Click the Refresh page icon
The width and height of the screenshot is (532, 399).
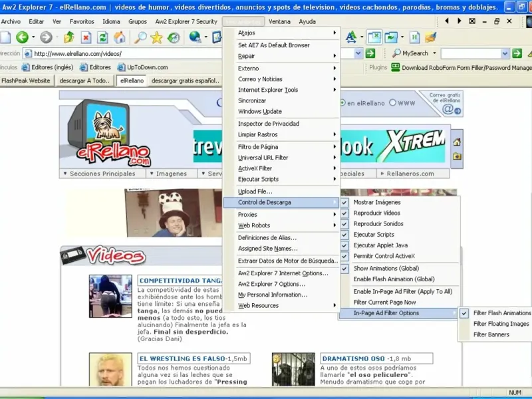[102, 38]
